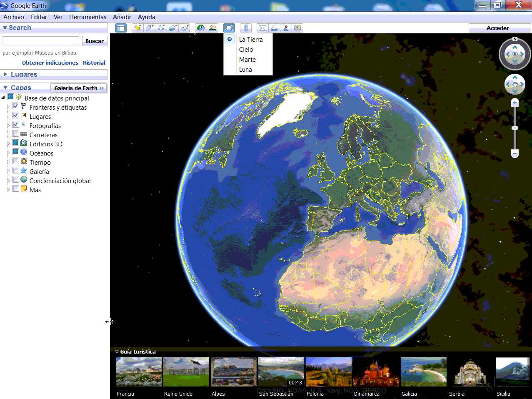
Task: Open the Herramientas menu
Action: coord(87,17)
